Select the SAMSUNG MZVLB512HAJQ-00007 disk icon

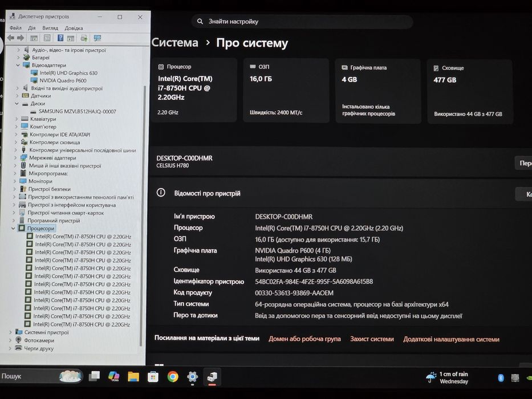(33, 111)
